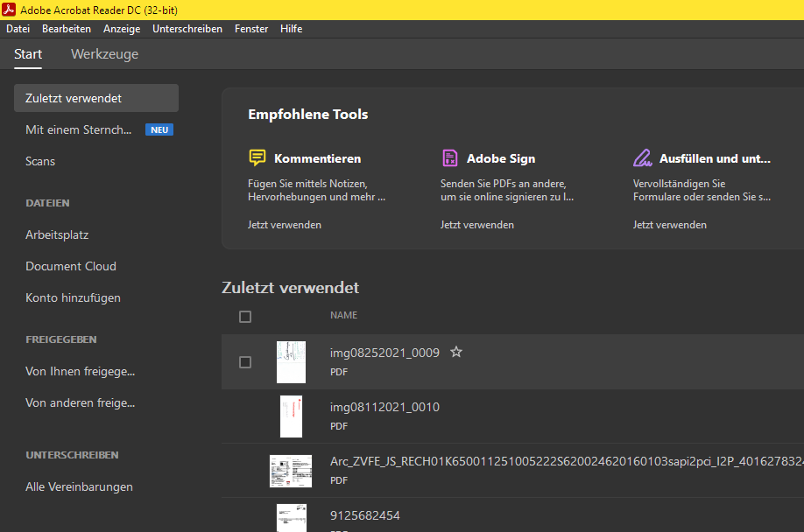Open the Fenster menu
Image resolution: width=804 pixels, height=532 pixels.
point(251,29)
